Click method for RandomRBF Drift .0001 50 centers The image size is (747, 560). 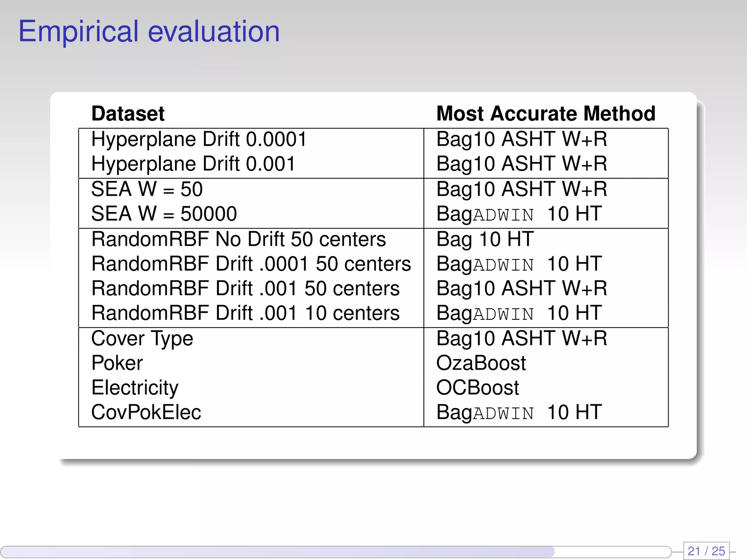519,264
